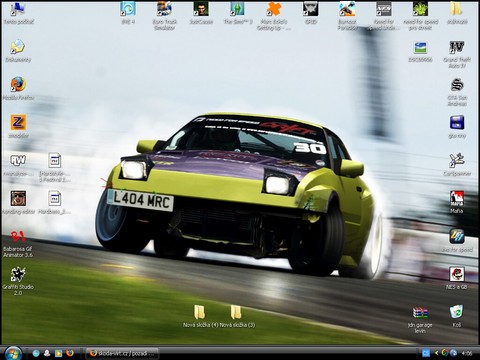Click the media player quick launch icon
The height and width of the screenshot is (360, 480).
pos(58,353)
